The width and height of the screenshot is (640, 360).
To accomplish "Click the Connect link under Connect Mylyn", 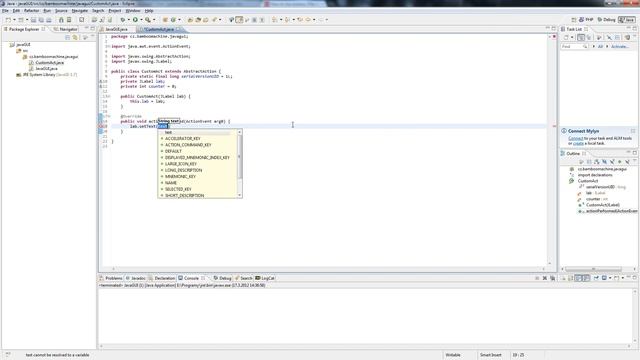I will (576, 138).
